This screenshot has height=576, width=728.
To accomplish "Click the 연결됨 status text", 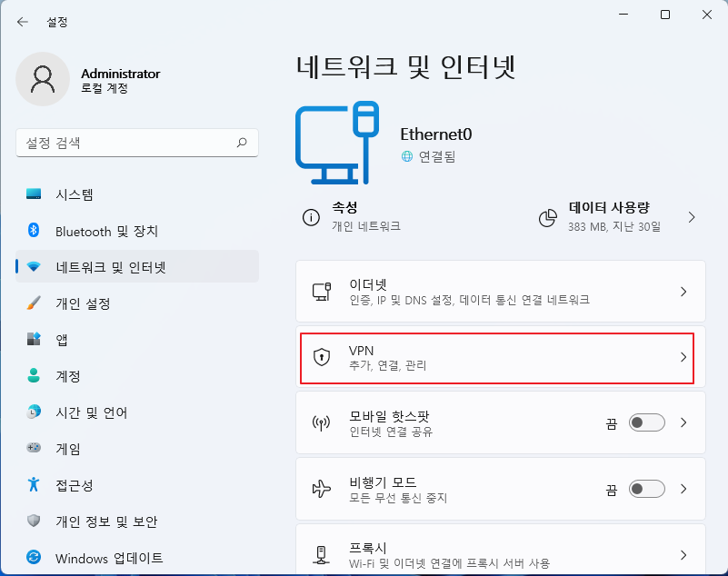I will [437, 156].
